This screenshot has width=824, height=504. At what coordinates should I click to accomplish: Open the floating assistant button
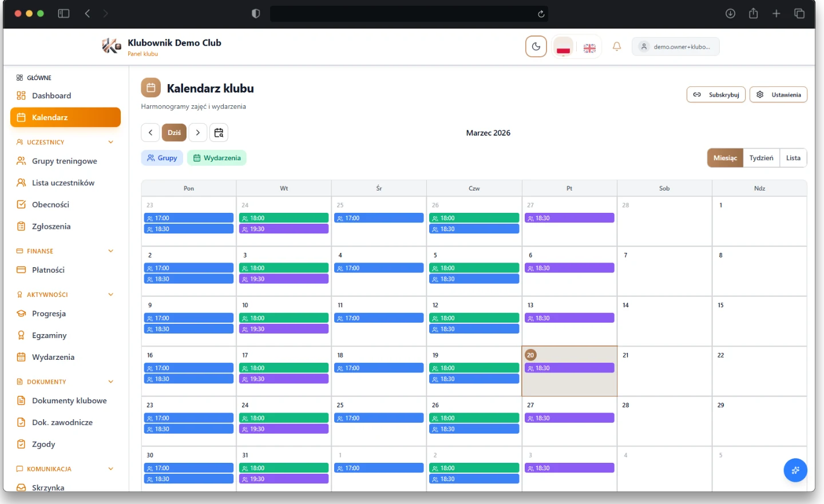795,470
